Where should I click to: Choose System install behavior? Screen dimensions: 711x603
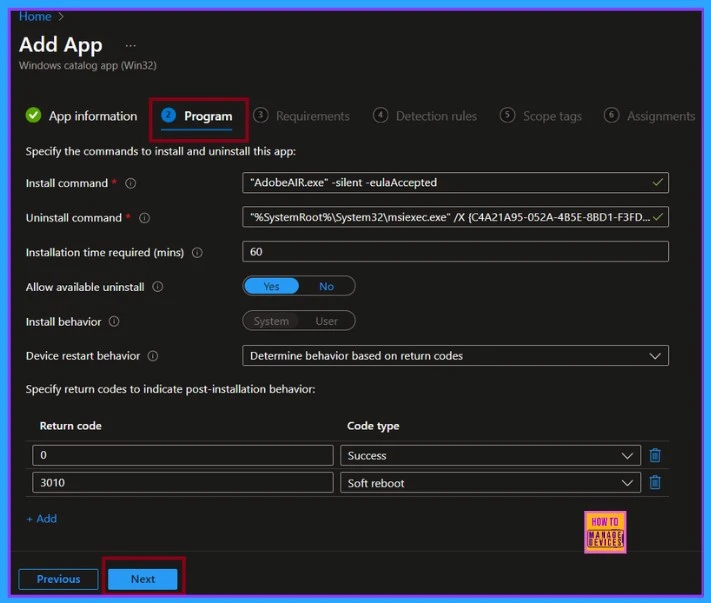271,321
